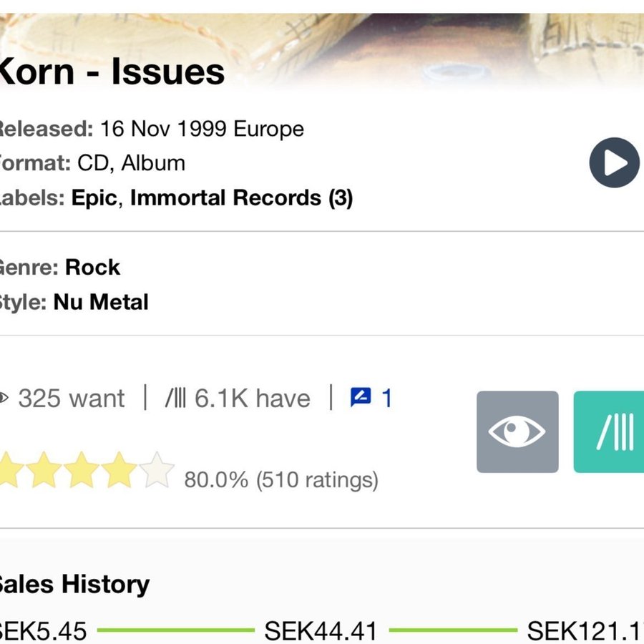Screen dimensions: 644x644
Task: Click the green line after SEK44.41
Action: [452, 631]
